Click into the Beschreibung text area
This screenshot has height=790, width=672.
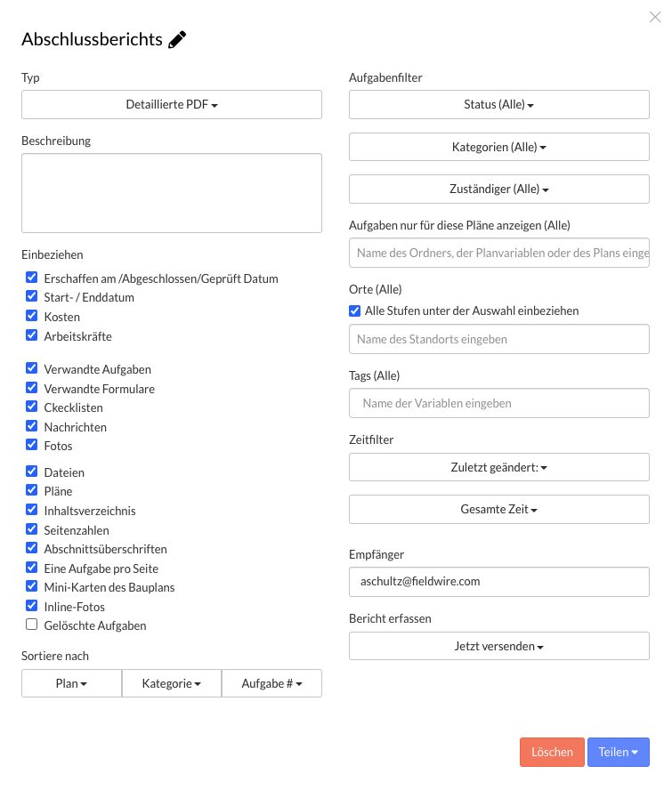point(172,193)
